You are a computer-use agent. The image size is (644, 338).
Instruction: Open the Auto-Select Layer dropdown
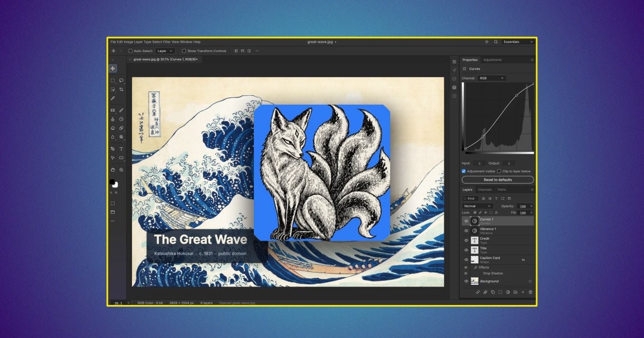click(x=165, y=51)
